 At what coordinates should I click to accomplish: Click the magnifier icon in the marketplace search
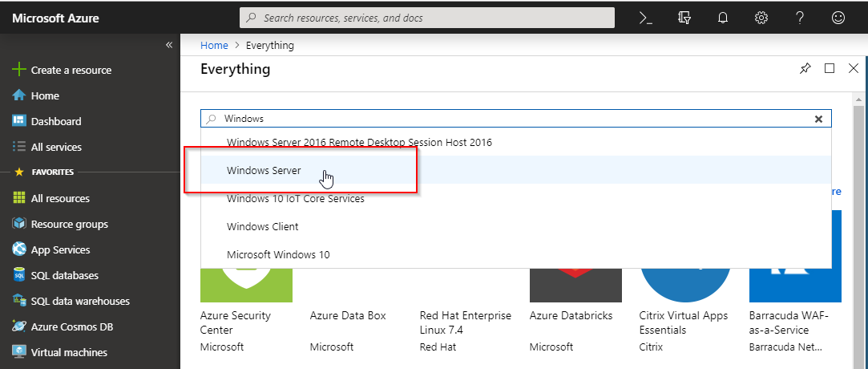tap(211, 119)
